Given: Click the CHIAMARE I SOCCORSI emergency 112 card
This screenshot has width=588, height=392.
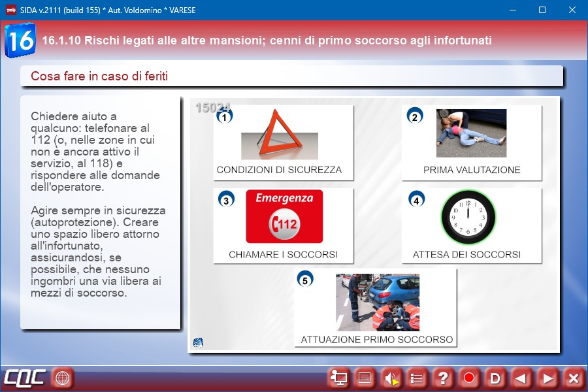Looking at the screenshot, I should click(x=283, y=226).
